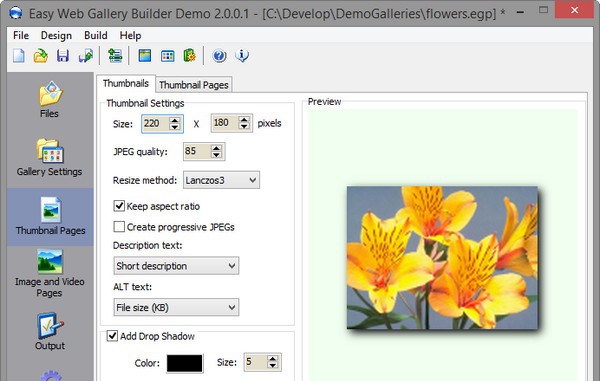Click the add files list toolbar icon
The image size is (600, 381).
pyautogui.click(x=115, y=56)
